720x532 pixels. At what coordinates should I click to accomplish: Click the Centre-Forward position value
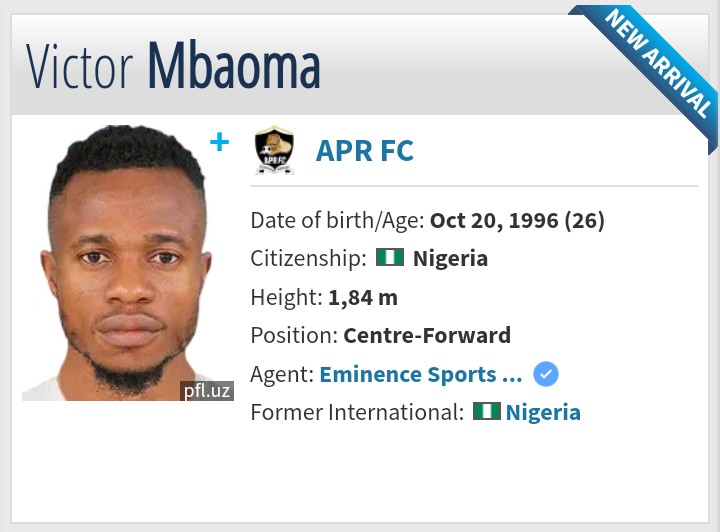coord(427,335)
